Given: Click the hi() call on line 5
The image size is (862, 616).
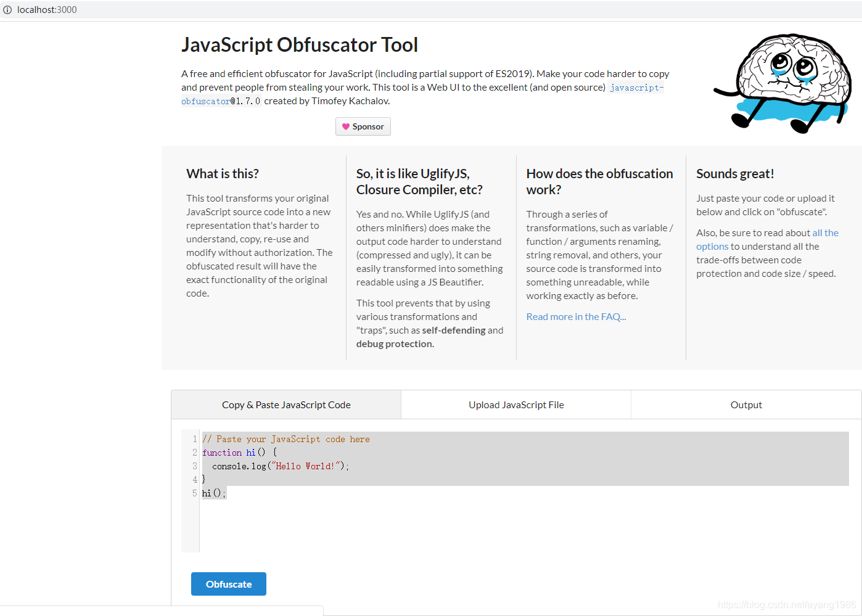Looking at the screenshot, I should click(x=212, y=493).
